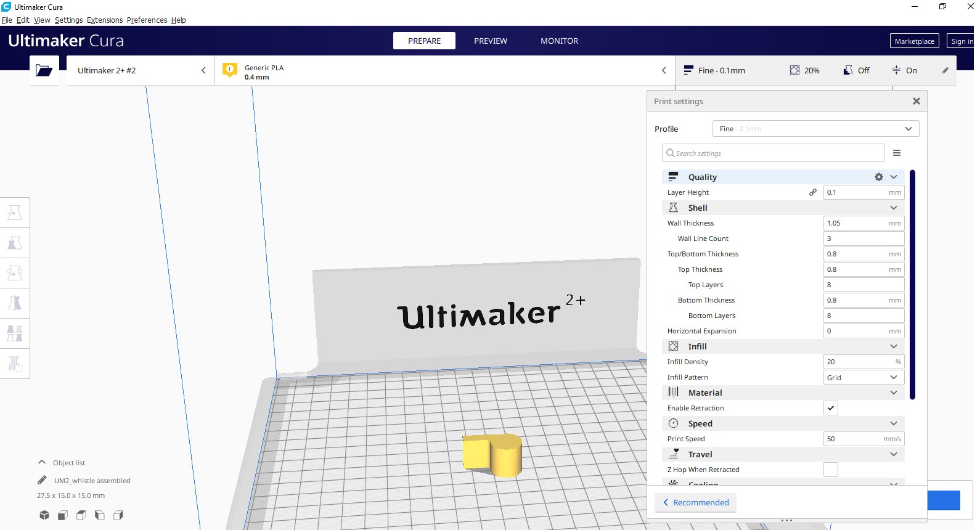Edit the Horizontal Expansion value field
This screenshot has width=980, height=530.
pos(864,331)
